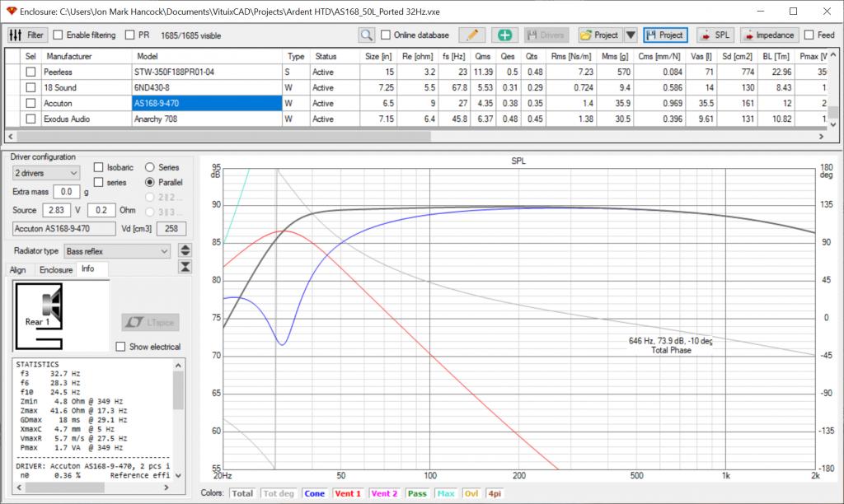Enable the Online database checkbox
The height and width of the screenshot is (504, 844).
tap(386, 35)
